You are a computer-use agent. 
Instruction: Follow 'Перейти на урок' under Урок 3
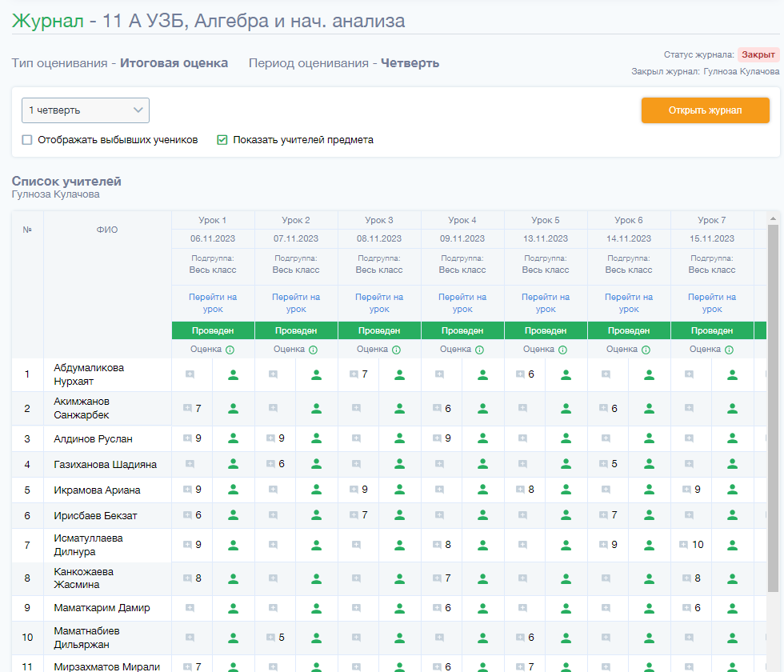coord(379,303)
